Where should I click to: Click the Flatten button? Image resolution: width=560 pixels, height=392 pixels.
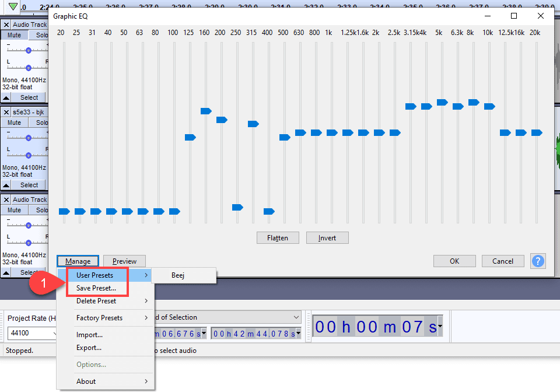point(278,237)
